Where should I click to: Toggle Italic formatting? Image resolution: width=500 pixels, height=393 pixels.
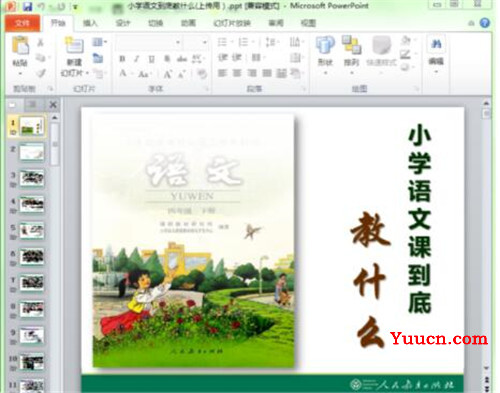(x=137, y=59)
